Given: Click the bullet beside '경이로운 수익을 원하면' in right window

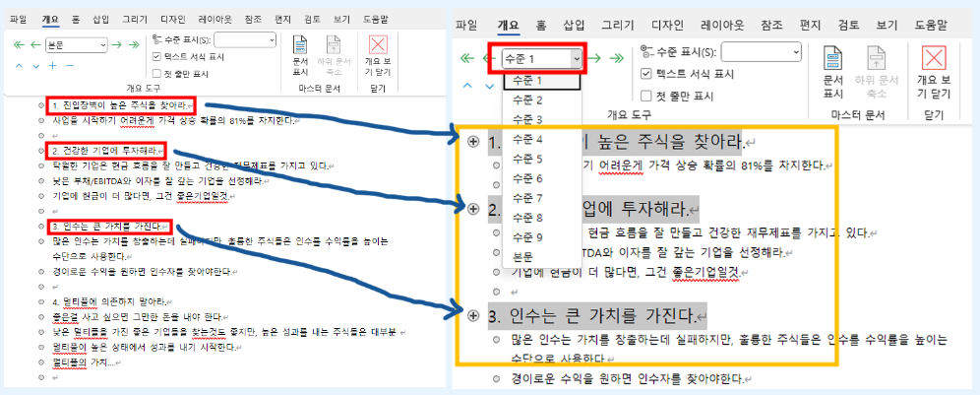Looking at the screenshot, I should (x=496, y=378).
